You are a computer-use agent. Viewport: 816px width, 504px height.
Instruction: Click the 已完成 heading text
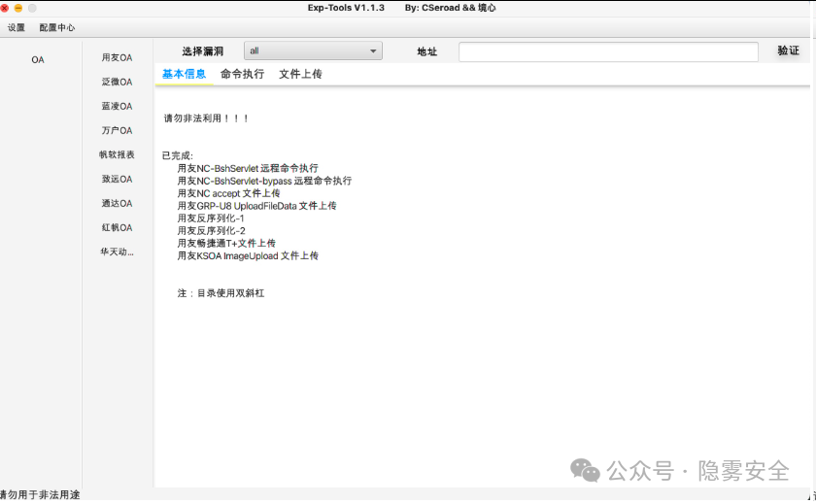pyautogui.click(x=178, y=156)
